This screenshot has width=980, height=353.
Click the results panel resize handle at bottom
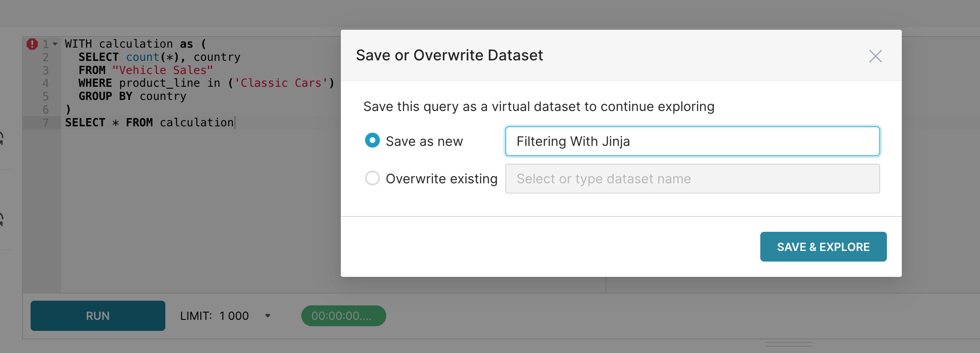click(x=789, y=344)
